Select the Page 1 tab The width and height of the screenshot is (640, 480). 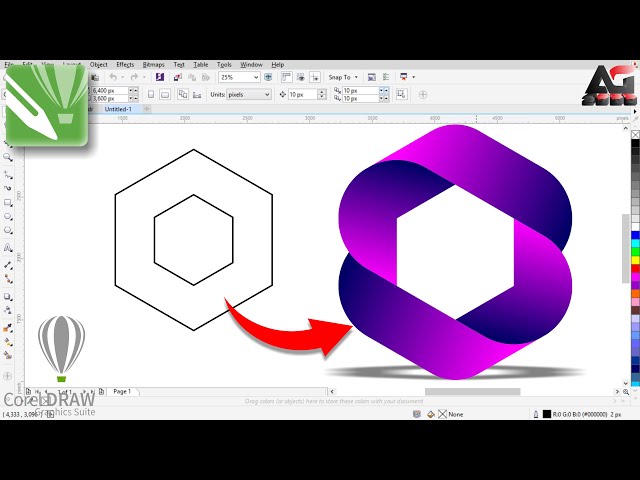coord(122,391)
